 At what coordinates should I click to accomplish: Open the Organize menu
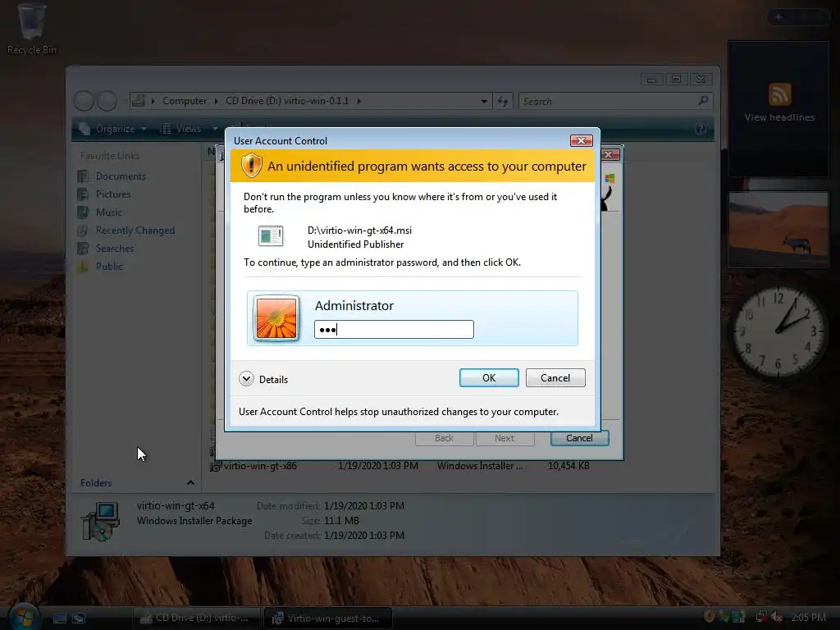point(112,129)
